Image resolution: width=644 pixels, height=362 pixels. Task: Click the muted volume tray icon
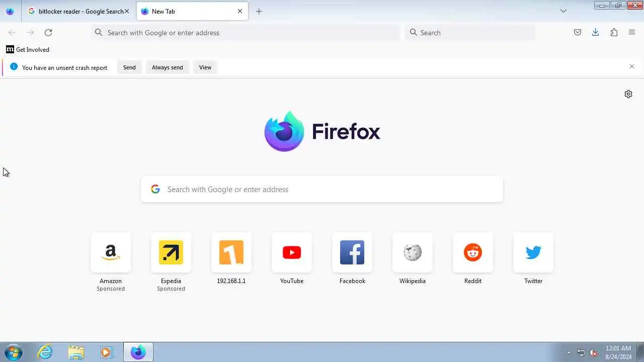coord(593,352)
